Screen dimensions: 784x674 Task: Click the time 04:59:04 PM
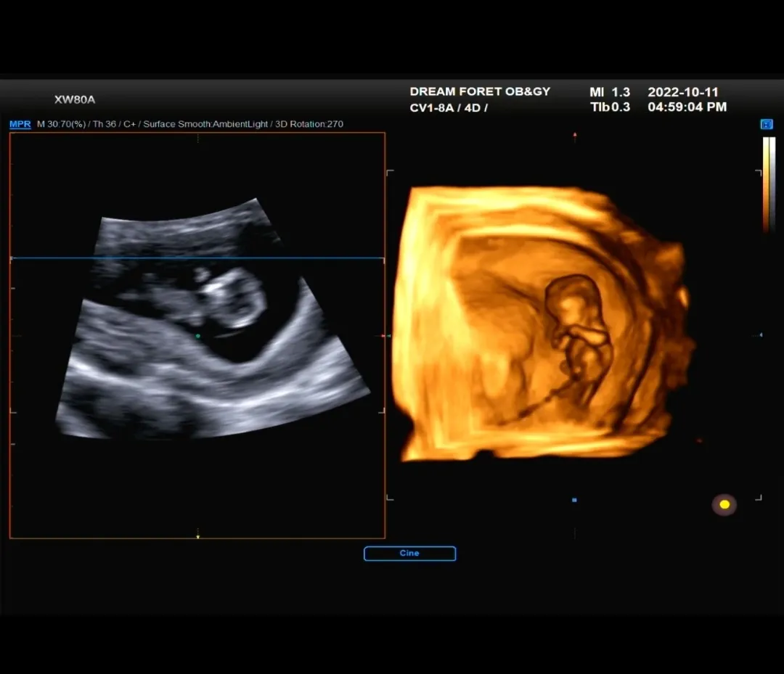point(687,107)
